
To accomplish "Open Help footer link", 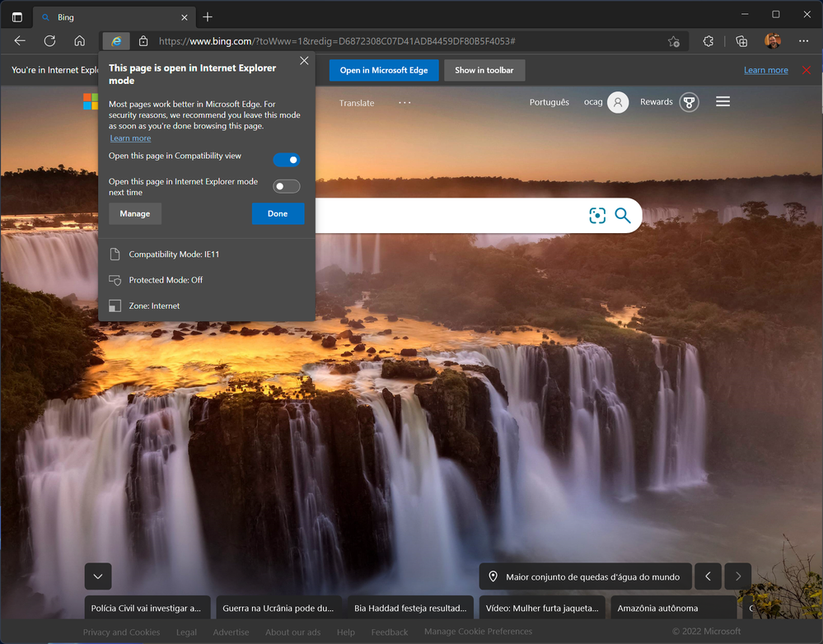I will 346,632.
